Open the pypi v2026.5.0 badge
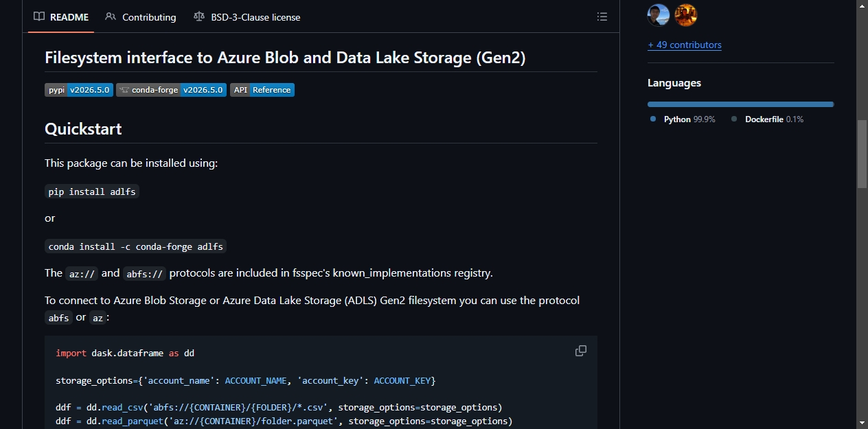868x429 pixels. [x=78, y=90]
